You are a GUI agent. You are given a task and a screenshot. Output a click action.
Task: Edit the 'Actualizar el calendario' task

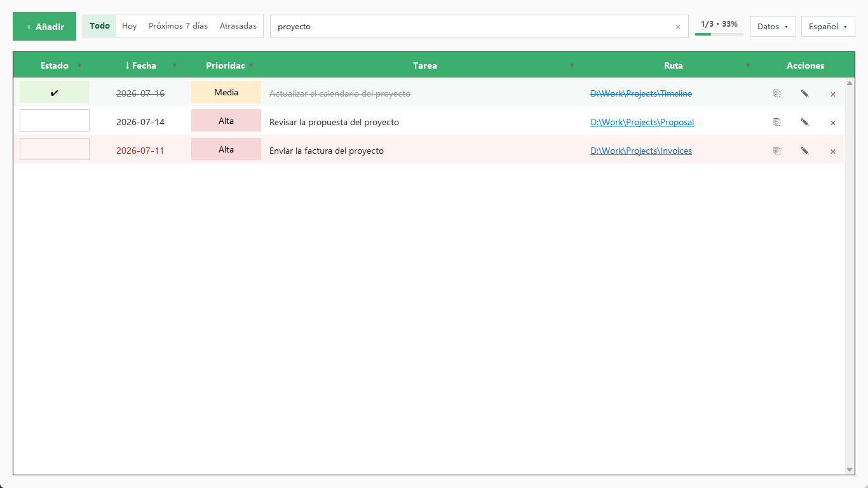[x=804, y=93]
